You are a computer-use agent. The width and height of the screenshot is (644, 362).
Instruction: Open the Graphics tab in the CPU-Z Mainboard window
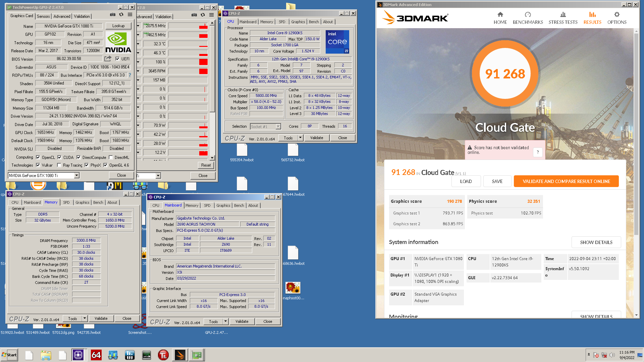pos(223,205)
